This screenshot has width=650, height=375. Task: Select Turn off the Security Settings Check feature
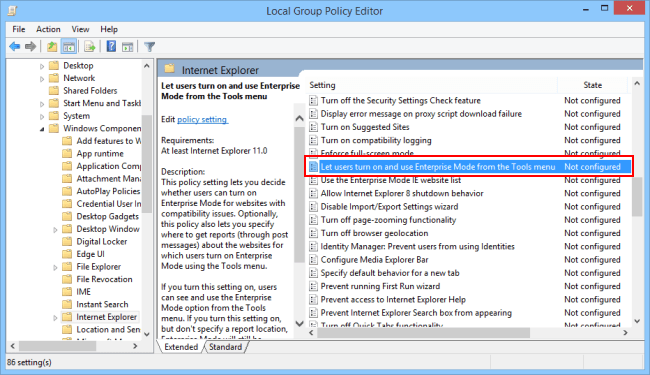click(400, 101)
